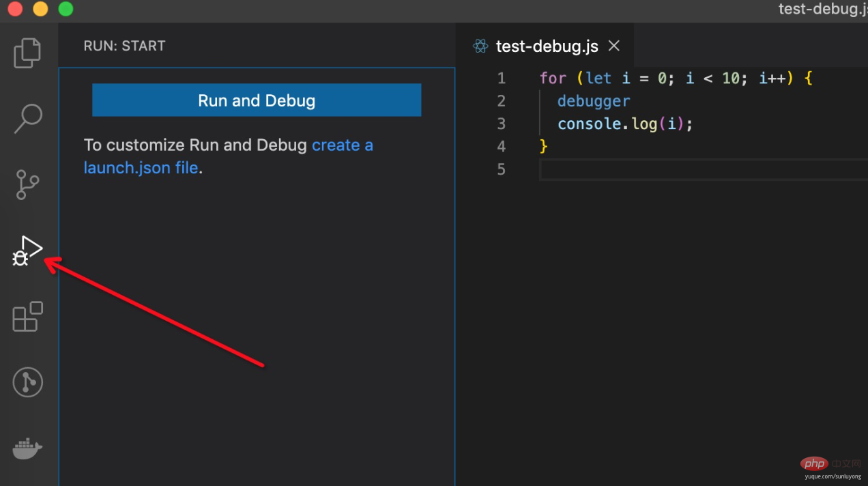This screenshot has width=868, height=486.
Task: Click the green macOS full-screen button
Action: [66, 9]
